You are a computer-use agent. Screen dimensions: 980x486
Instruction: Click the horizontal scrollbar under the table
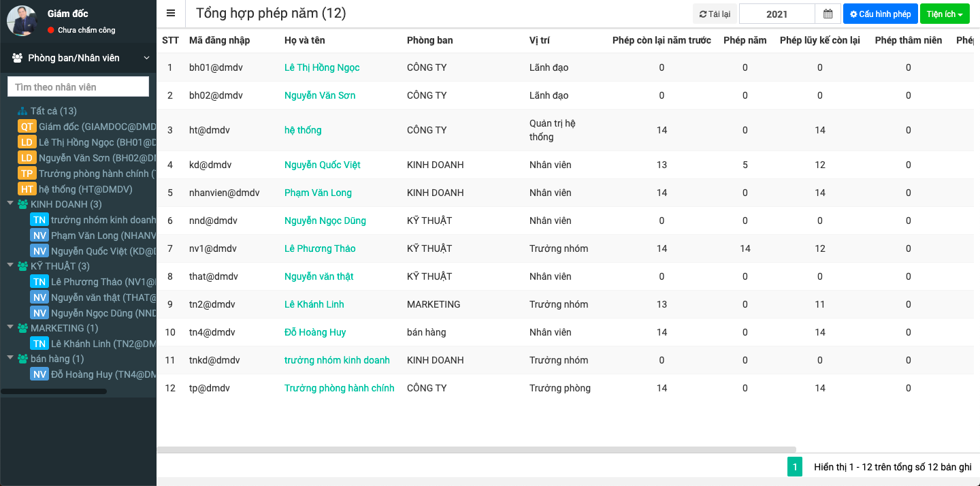click(x=476, y=450)
